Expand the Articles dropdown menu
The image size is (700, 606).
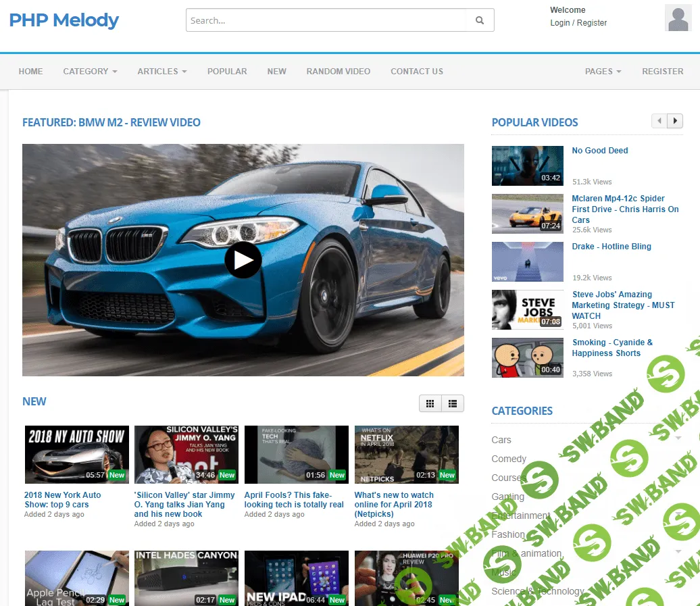[161, 71]
